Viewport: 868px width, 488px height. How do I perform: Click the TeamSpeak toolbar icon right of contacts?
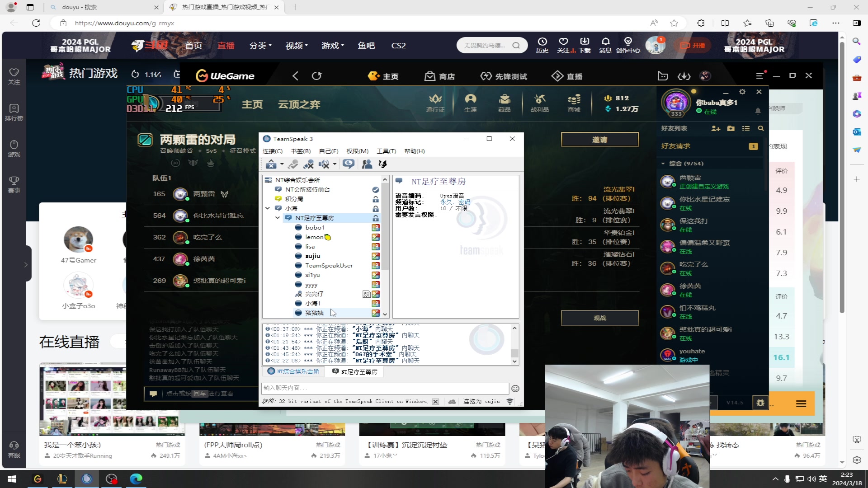click(383, 164)
